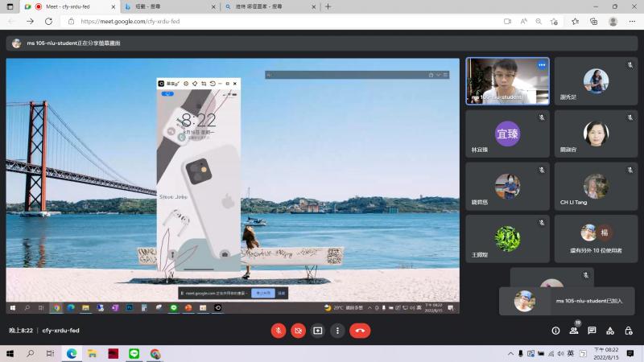
Task: Click the blue stop sharing button in shared screen
Action: click(x=263, y=293)
